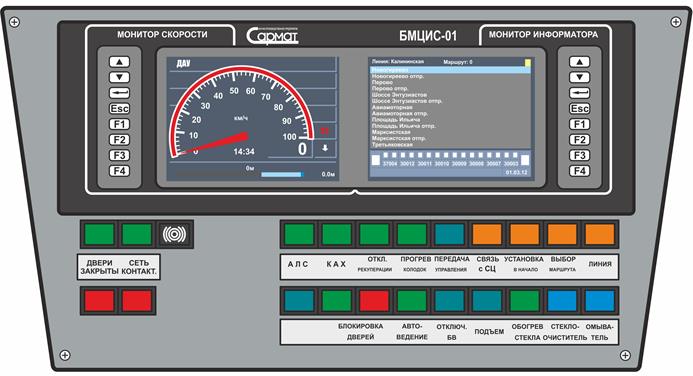
Task: Click the blue distance progress bar on speed screen
Action: pyautogui.click(x=282, y=175)
